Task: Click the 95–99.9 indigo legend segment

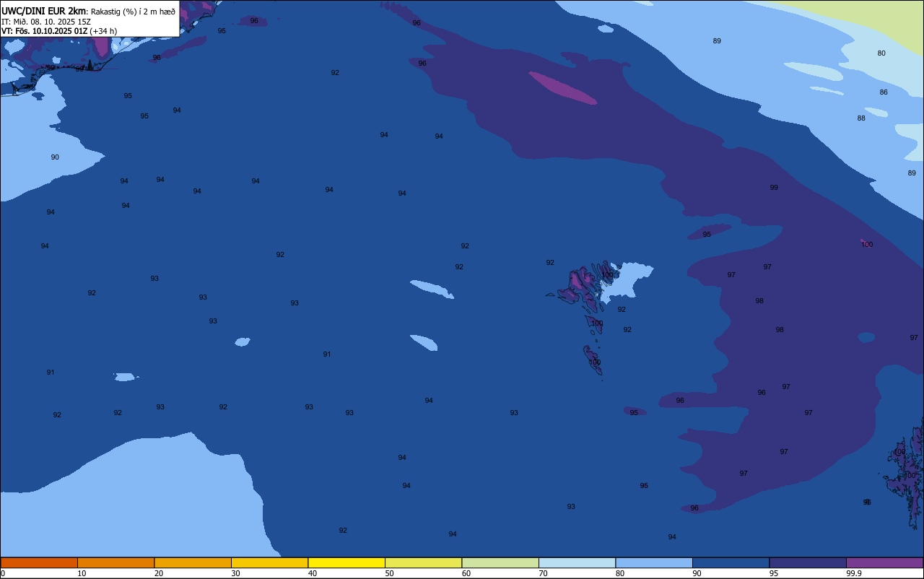Action: click(808, 562)
